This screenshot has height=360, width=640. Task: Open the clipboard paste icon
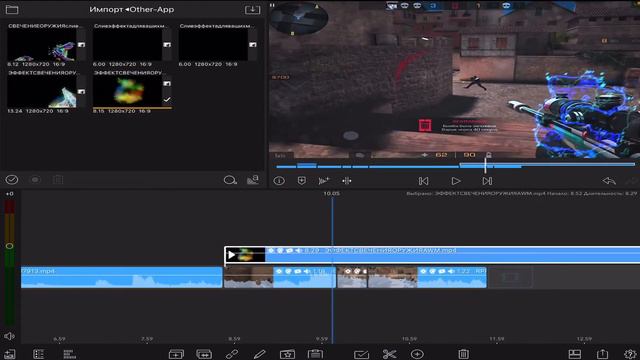point(315,354)
